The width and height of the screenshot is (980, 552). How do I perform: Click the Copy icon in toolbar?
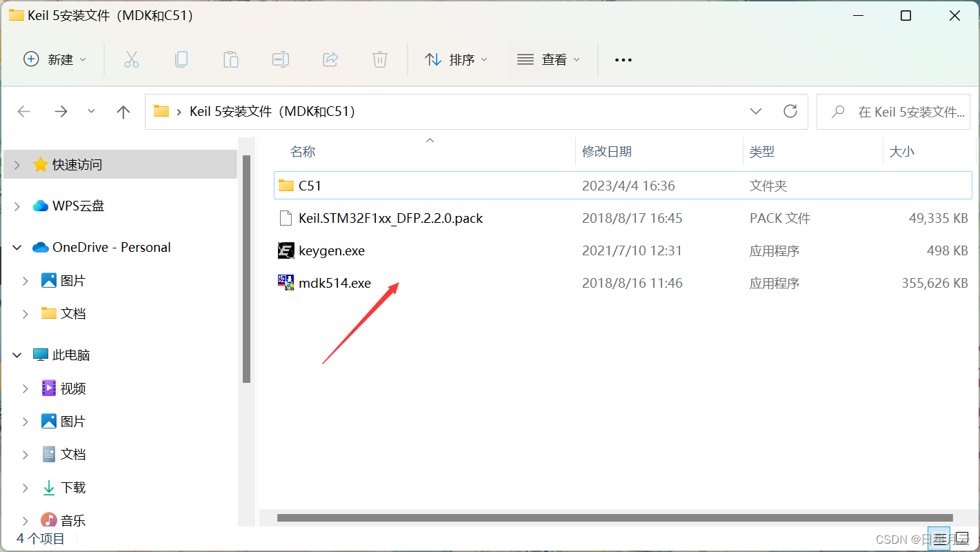pyautogui.click(x=181, y=59)
